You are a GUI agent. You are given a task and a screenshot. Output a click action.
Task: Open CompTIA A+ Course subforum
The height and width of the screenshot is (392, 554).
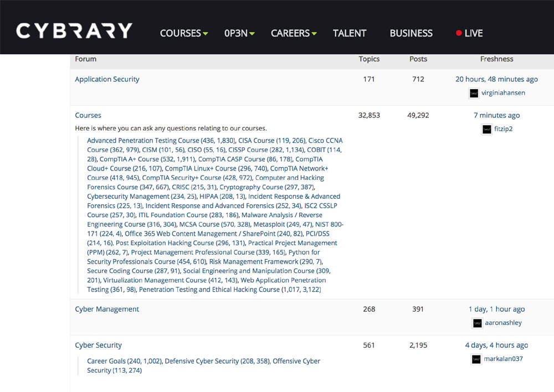tap(147, 159)
